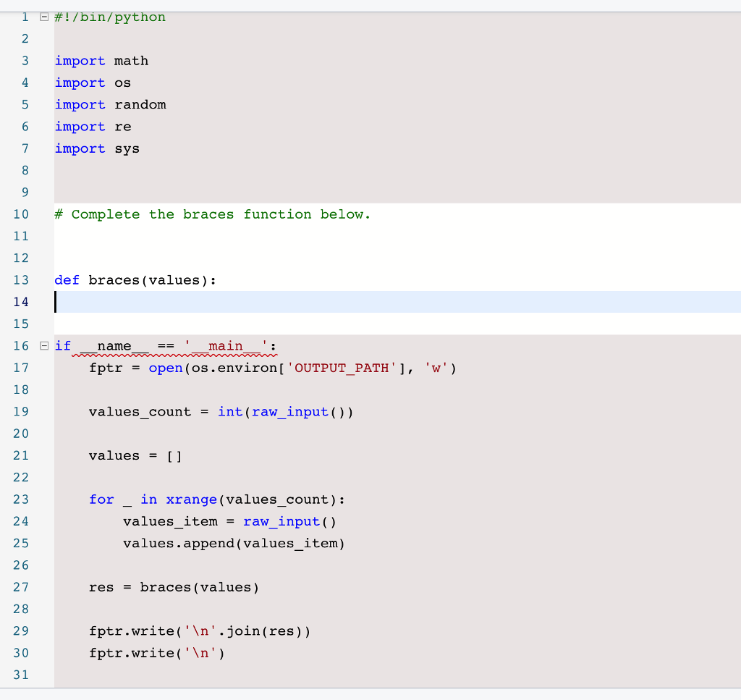Click line number 13 in the gutter
The height and width of the screenshot is (700, 741).
click(20, 280)
